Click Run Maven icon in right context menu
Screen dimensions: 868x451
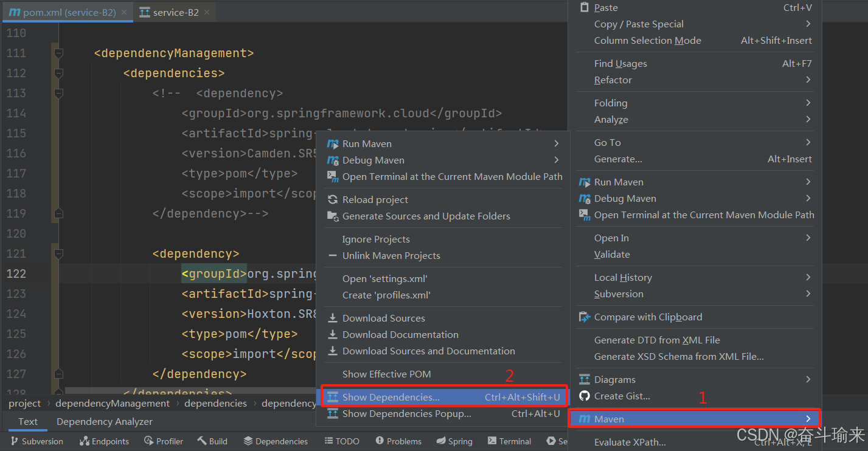[585, 182]
